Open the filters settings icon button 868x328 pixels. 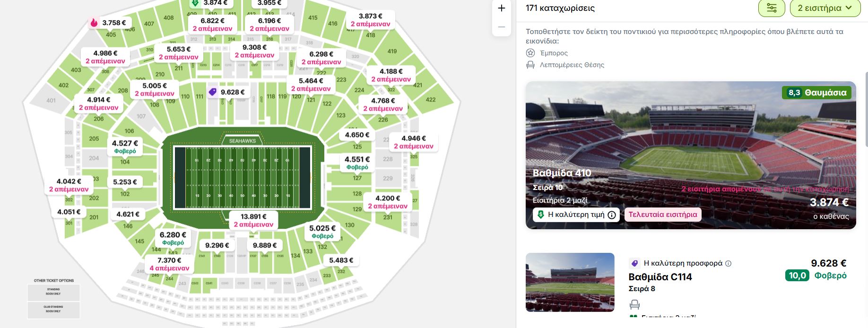click(x=772, y=8)
